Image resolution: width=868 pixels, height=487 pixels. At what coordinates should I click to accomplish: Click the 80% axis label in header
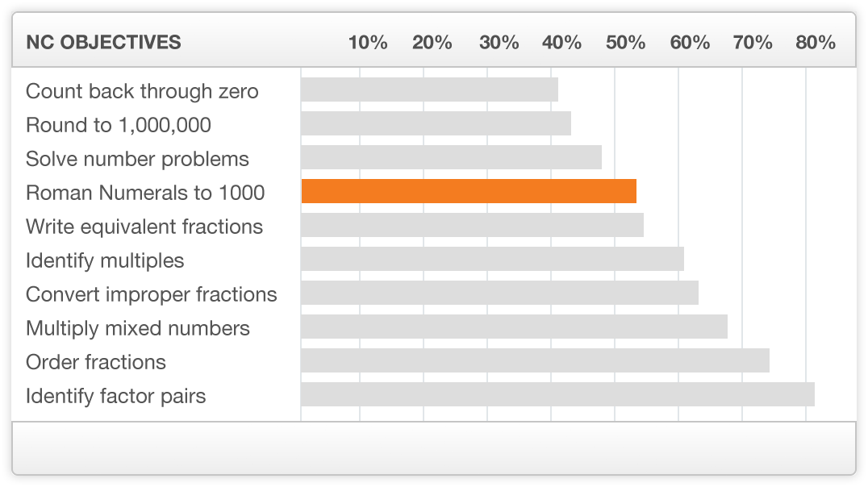tap(816, 43)
